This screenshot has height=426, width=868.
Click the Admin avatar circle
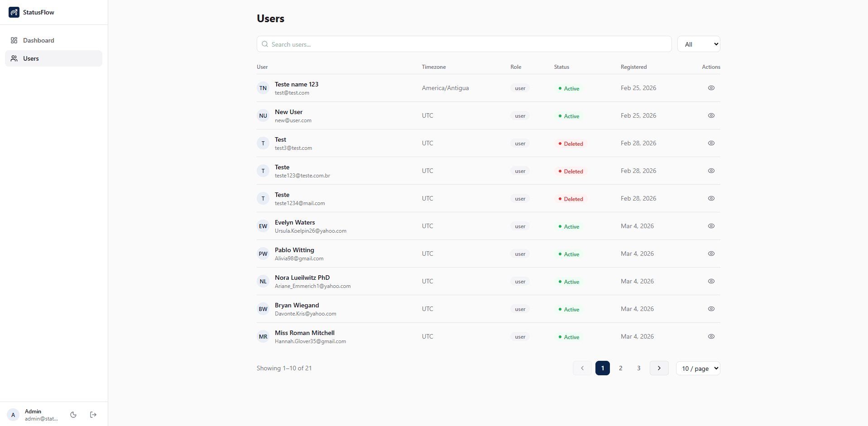(x=13, y=414)
